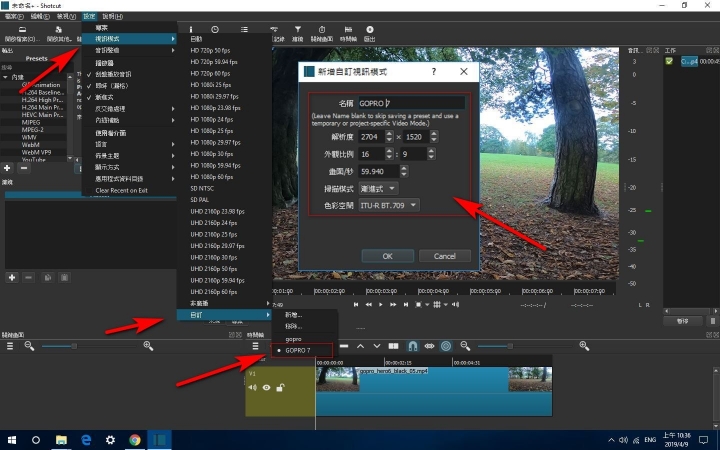720x450 pixels.
Task: Skip to the start in player
Action: 356,304
